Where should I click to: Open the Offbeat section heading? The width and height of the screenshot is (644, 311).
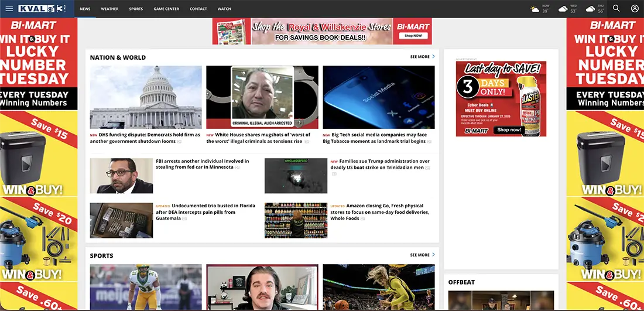(x=461, y=282)
